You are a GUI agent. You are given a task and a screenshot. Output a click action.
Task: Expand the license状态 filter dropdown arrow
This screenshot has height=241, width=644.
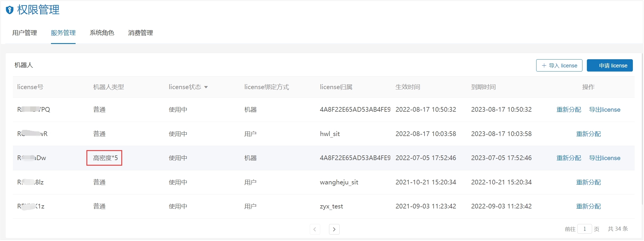coord(206,87)
